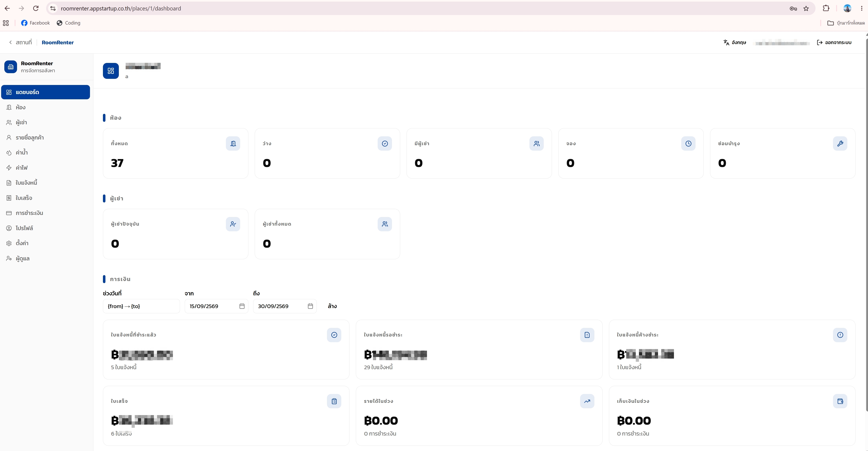Open the แดชบอร์ด sidebar menu item
This screenshot has height=451, width=868.
[x=45, y=92]
